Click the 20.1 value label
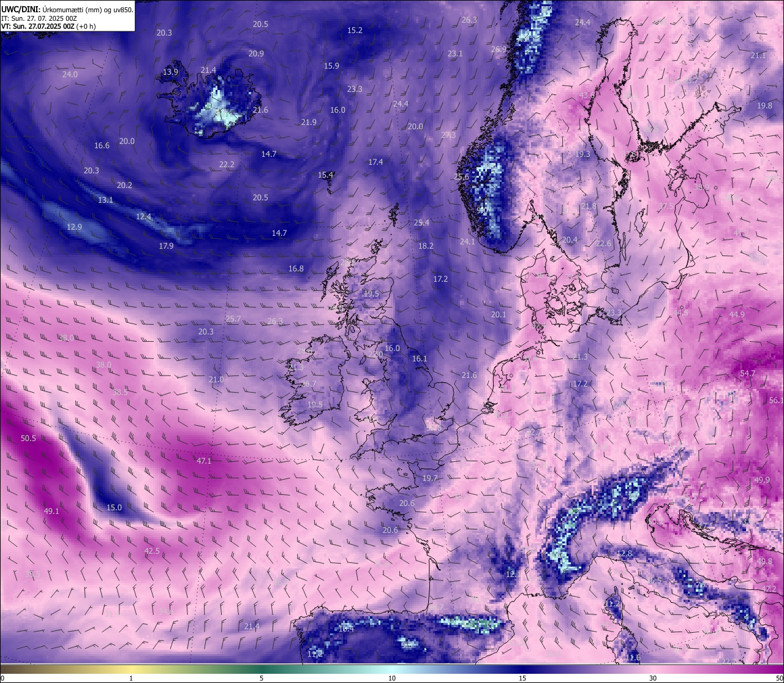 point(499,314)
